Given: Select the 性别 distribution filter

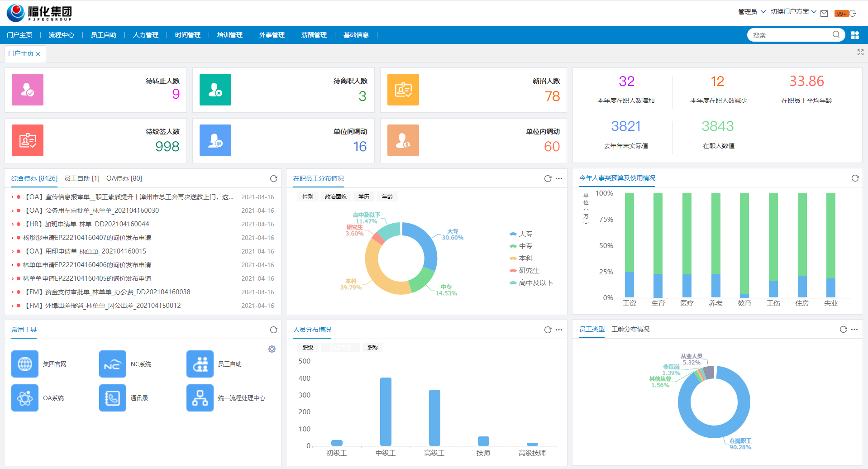Looking at the screenshot, I should [308, 196].
